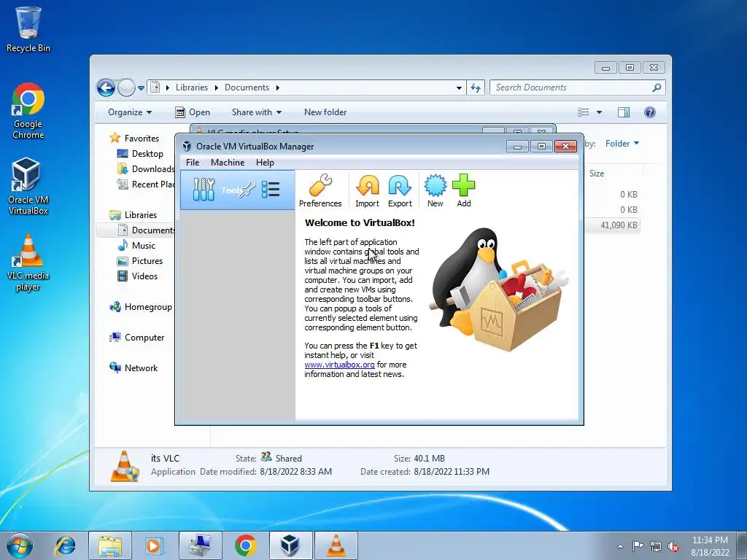The width and height of the screenshot is (747, 560).
Task: Expand the view options dropdown arrow
Action: (599, 112)
